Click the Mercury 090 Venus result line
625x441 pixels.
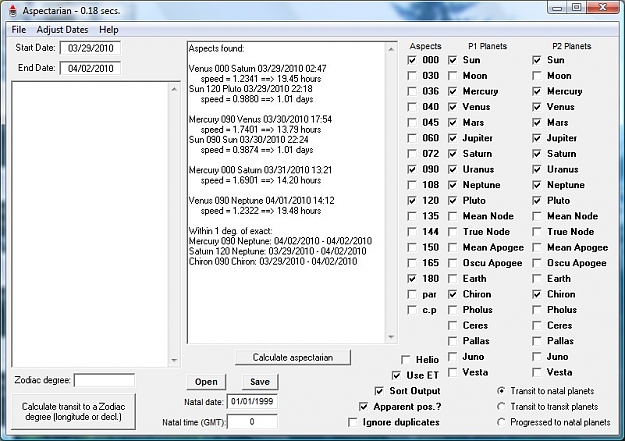[260, 119]
